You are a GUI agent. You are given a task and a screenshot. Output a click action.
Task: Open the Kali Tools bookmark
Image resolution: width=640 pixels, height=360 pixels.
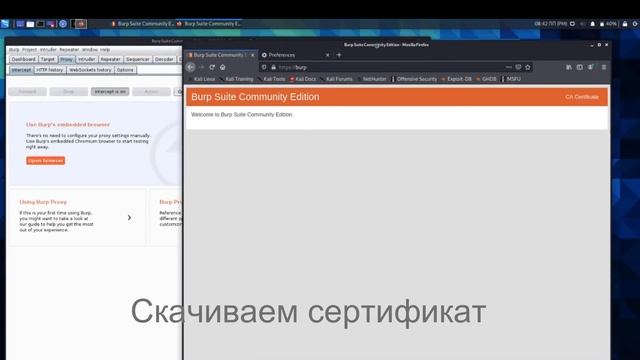click(271, 79)
